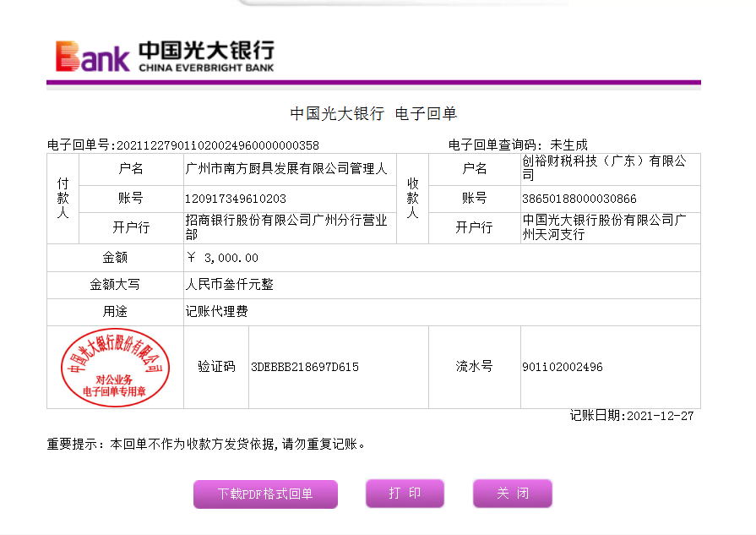Select payee bank 中国光大银行股份有限公司广州天河支行
The image size is (756, 535).
(605, 227)
